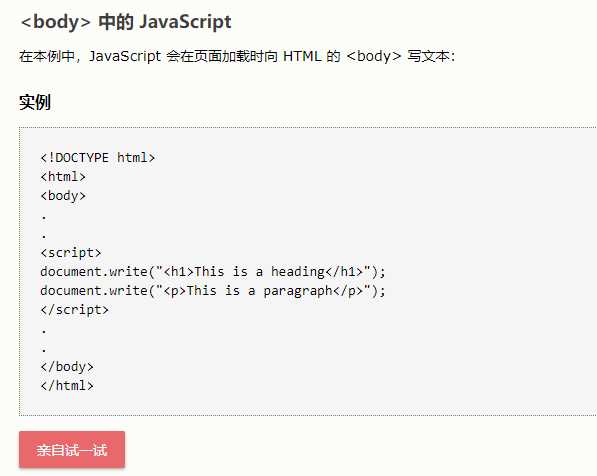Click the closing </body> tag line
The image size is (597, 476).
[67, 367]
